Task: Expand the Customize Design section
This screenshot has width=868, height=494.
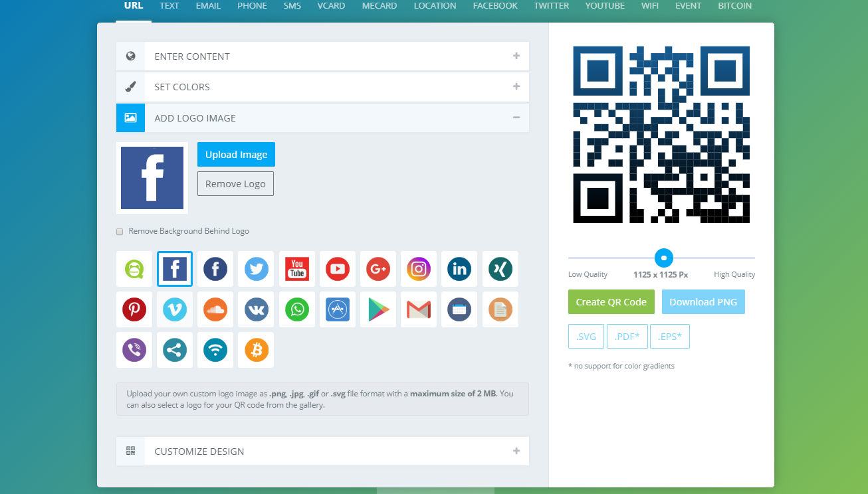Action: tap(322, 452)
